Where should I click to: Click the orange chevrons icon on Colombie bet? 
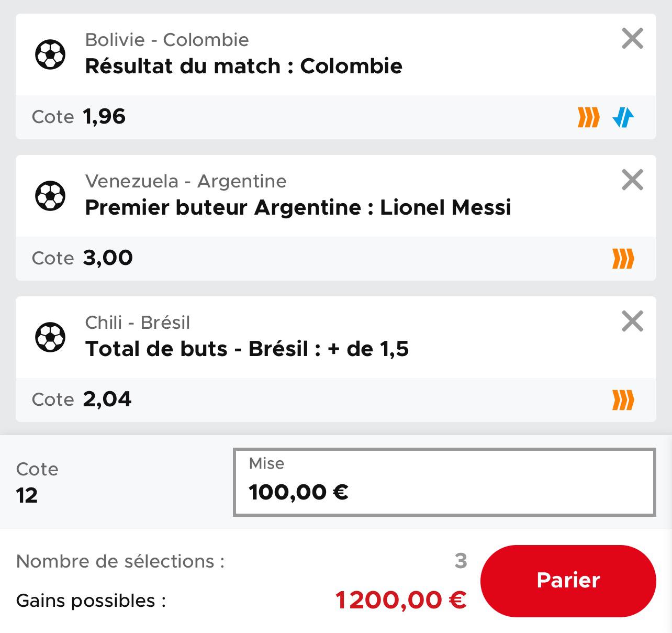(588, 117)
